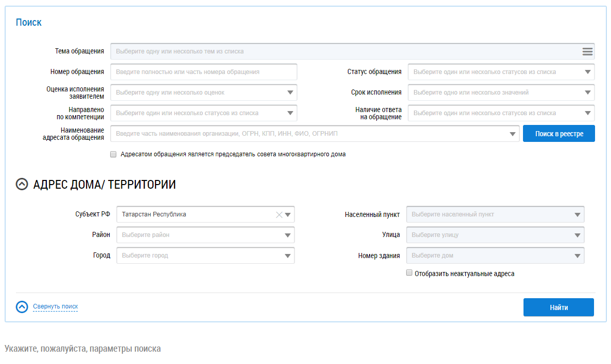The height and width of the screenshot is (364, 611).
Task: Open the Наличие ответа на обращение dropdown
Action: [x=587, y=113]
